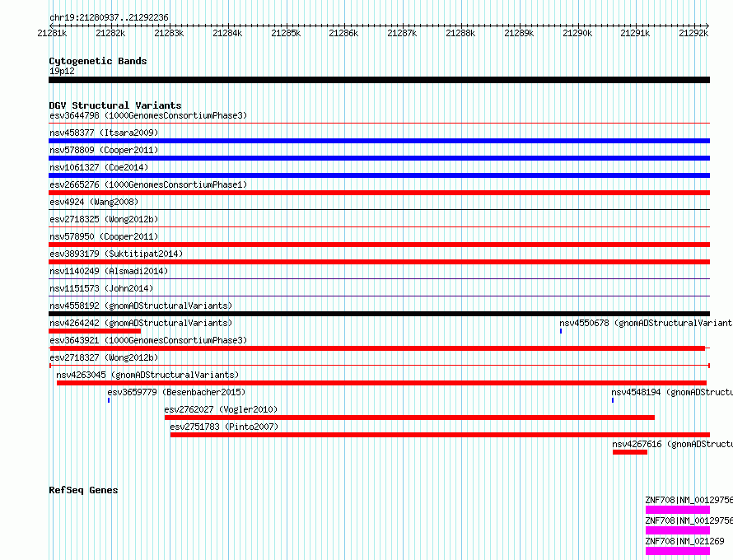Click the nsv4550678 variant label
Screen dimensions: 733x560
646,323
